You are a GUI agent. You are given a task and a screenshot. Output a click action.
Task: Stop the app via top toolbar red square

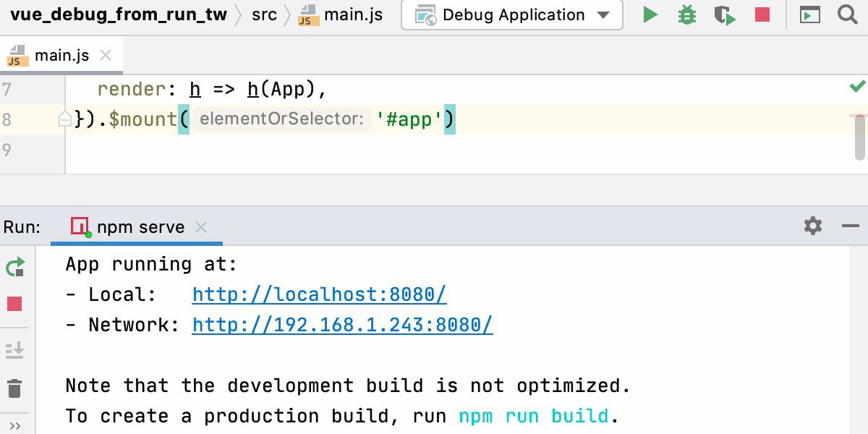click(762, 14)
